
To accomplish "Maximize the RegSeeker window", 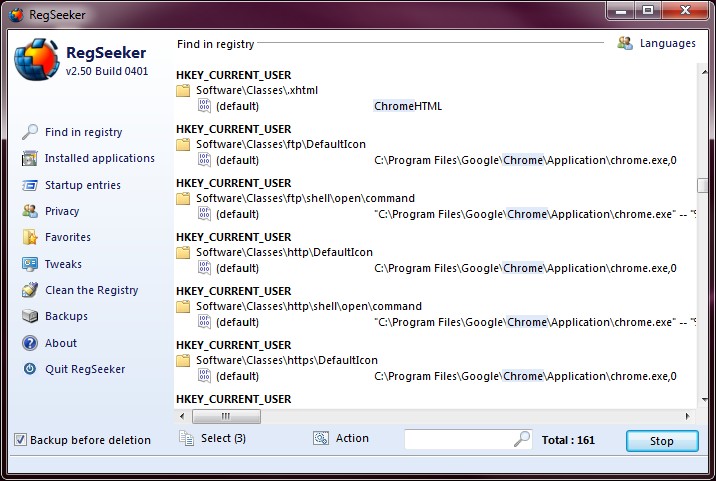I will (648, 10).
